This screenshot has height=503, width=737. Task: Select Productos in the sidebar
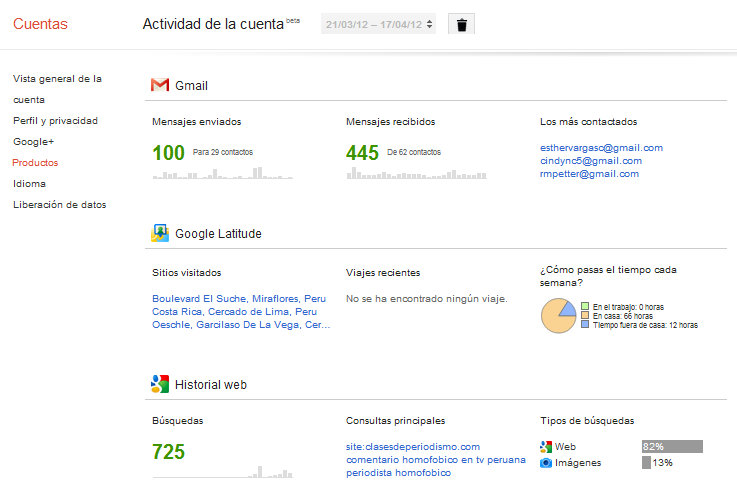pyautogui.click(x=35, y=163)
